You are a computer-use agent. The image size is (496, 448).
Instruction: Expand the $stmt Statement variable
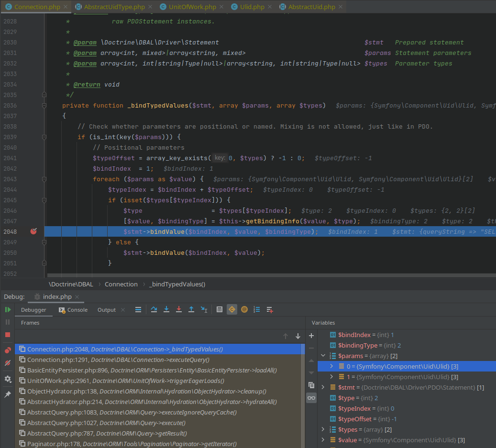coord(323,387)
